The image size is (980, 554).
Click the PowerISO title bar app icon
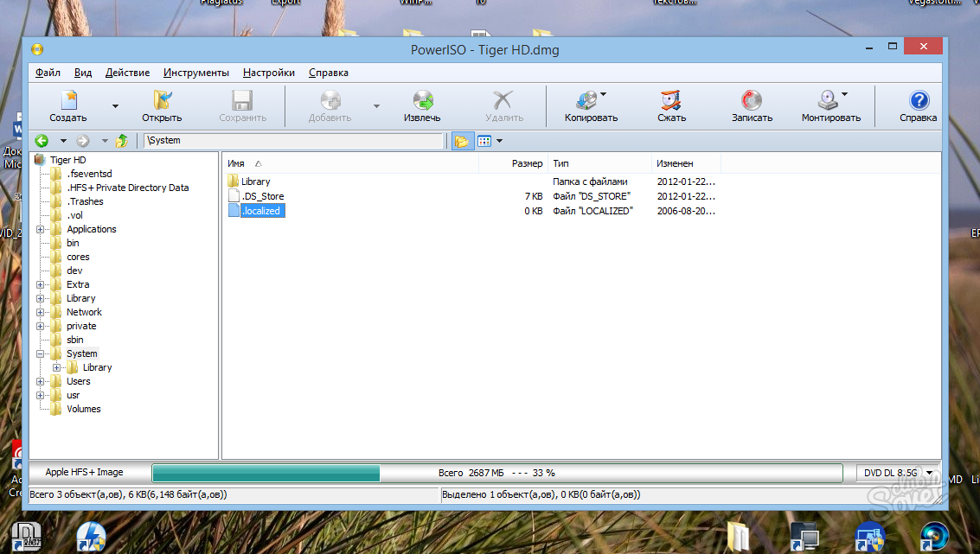coord(37,49)
